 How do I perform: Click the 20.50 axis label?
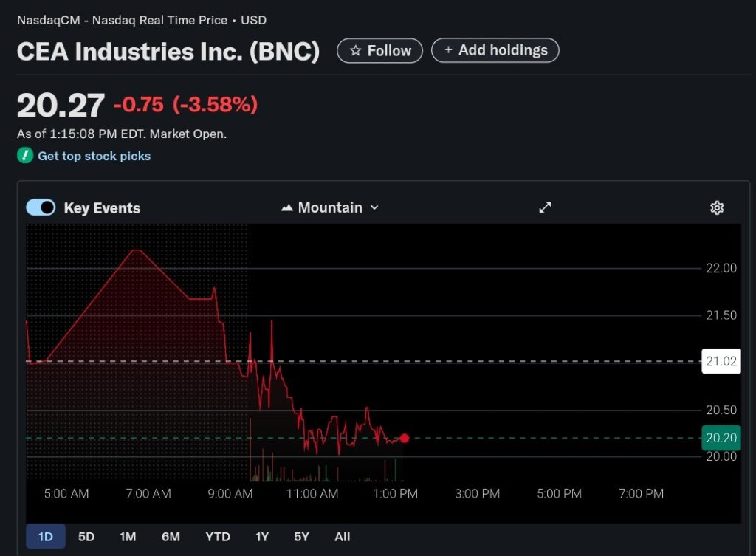point(721,411)
